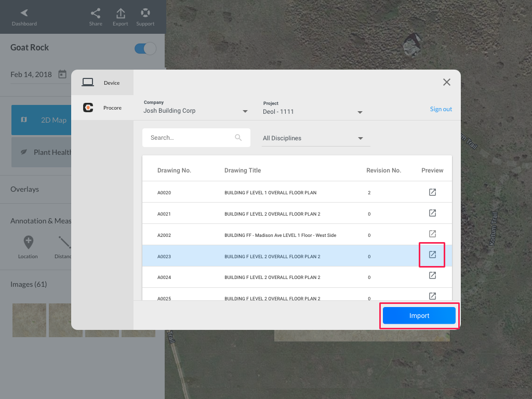This screenshot has width=532, height=399.
Task: Switch to the Procore tab
Action: coord(102,108)
